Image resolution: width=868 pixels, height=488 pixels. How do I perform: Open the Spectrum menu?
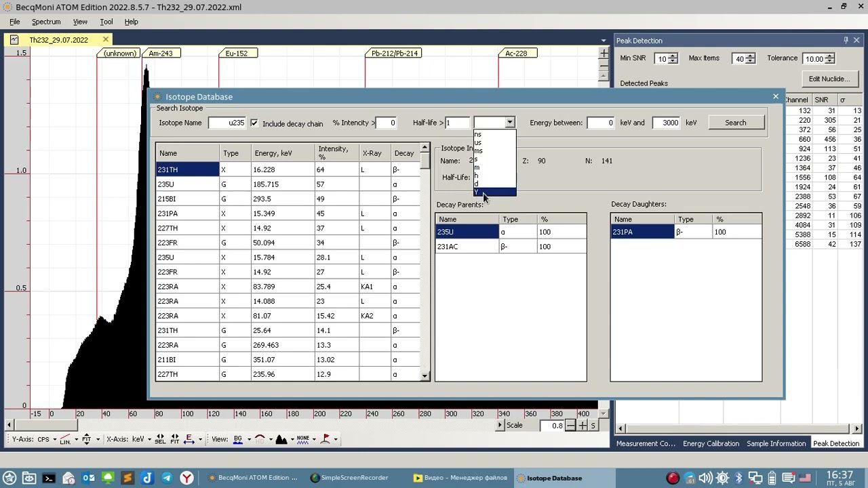pyautogui.click(x=46, y=22)
